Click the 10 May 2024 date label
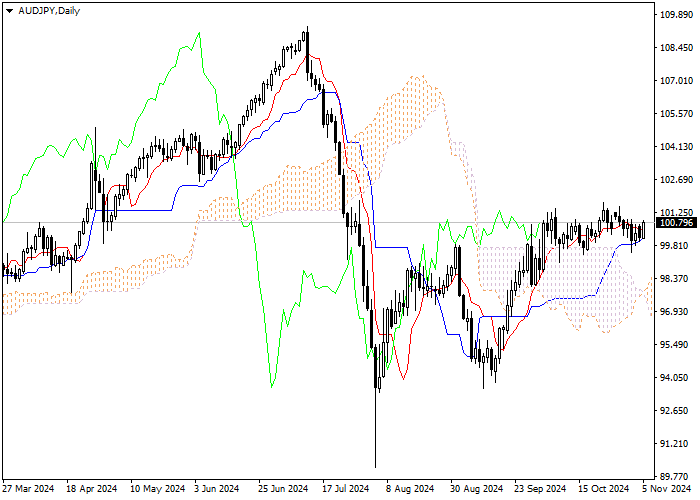The height and width of the screenshot is (500, 700). point(158,489)
